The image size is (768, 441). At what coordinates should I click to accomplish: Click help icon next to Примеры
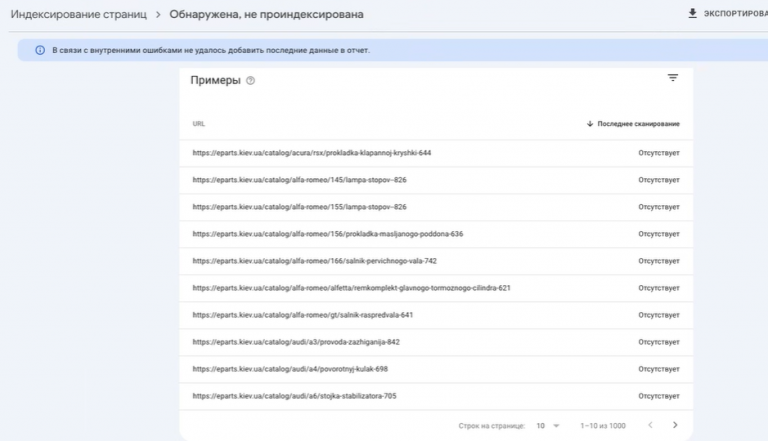coord(250,80)
